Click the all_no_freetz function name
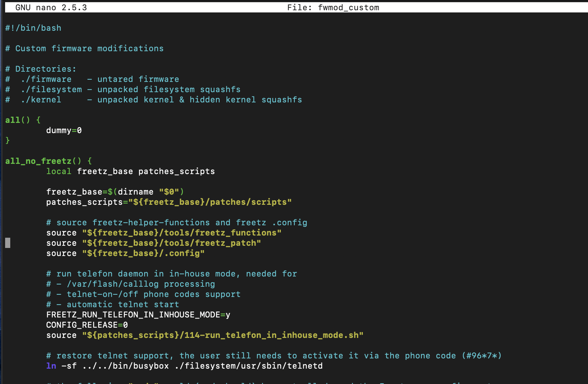Screen dimensions: 588x384 click(x=38, y=161)
